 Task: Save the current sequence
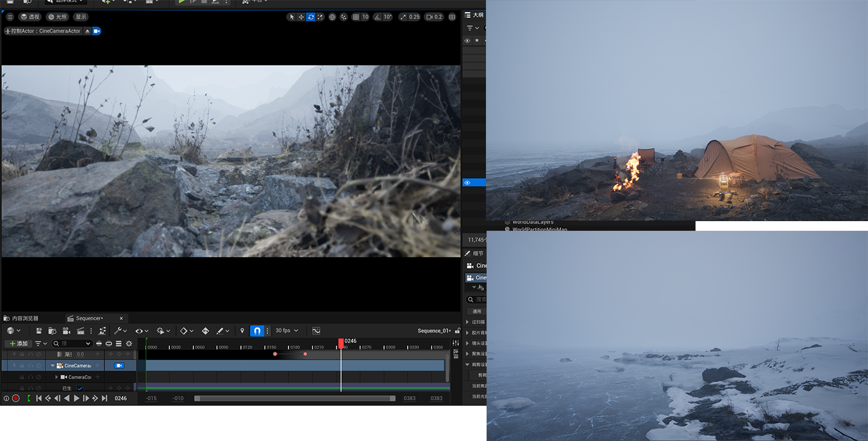(39, 331)
